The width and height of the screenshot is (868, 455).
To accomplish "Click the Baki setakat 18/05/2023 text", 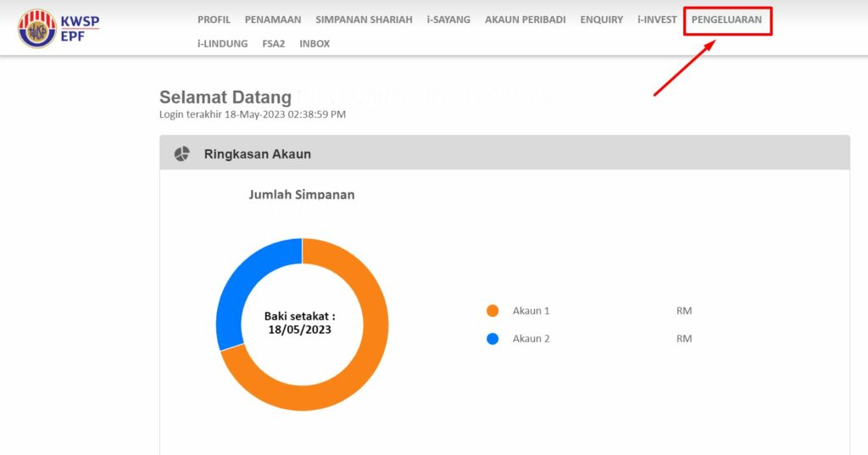I will (299, 323).
